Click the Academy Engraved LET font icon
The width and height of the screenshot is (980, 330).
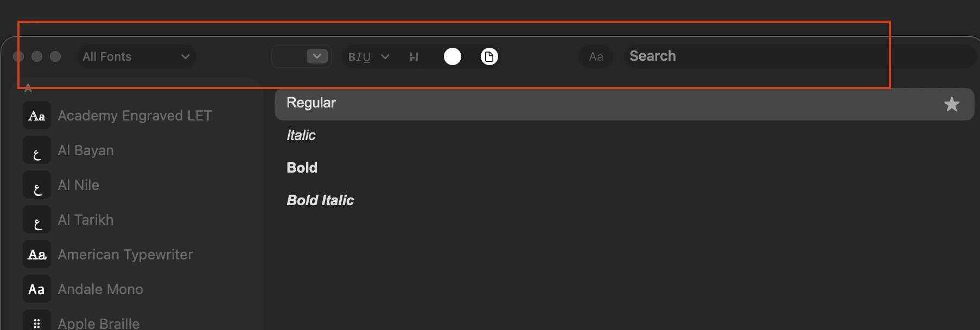(x=37, y=116)
